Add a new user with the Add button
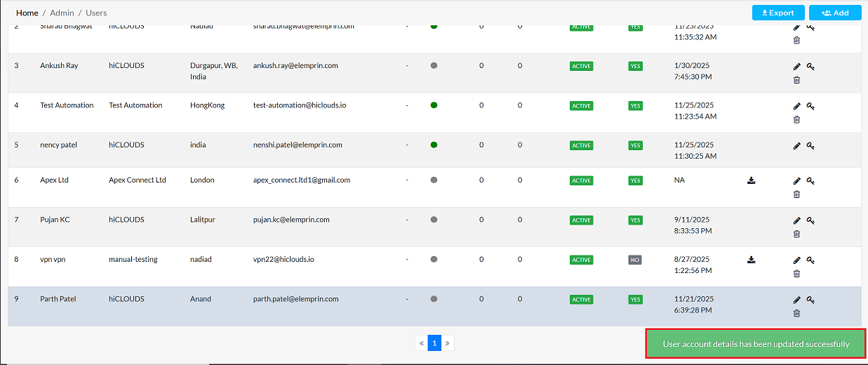Image resolution: width=868 pixels, height=365 pixels. [x=834, y=13]
